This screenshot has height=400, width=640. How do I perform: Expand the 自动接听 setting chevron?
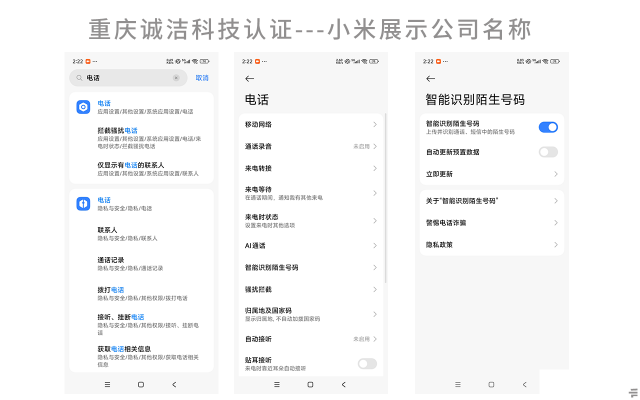point(374,339)
